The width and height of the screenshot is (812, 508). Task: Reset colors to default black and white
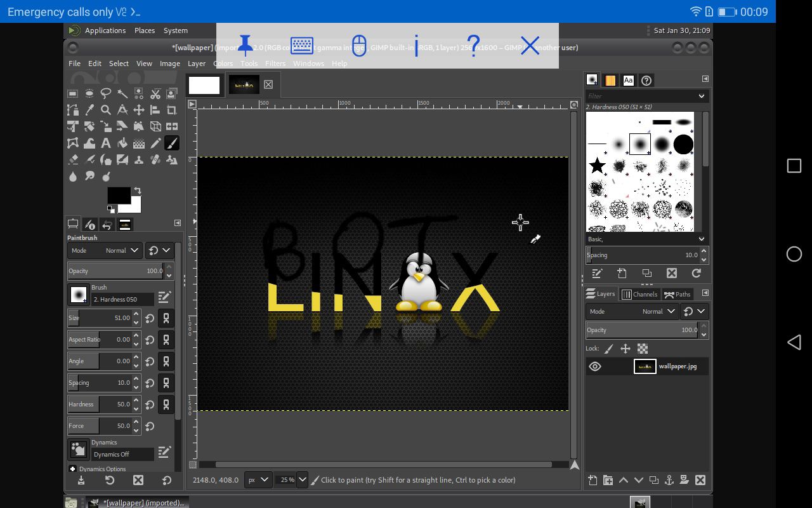pos(111,209)
